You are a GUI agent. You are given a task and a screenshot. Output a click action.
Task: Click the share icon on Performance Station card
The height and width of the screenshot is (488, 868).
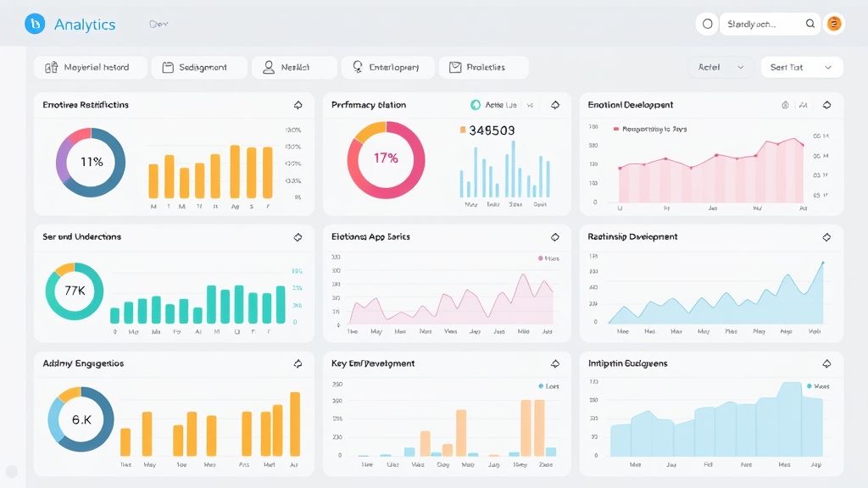tap(555, 105)
